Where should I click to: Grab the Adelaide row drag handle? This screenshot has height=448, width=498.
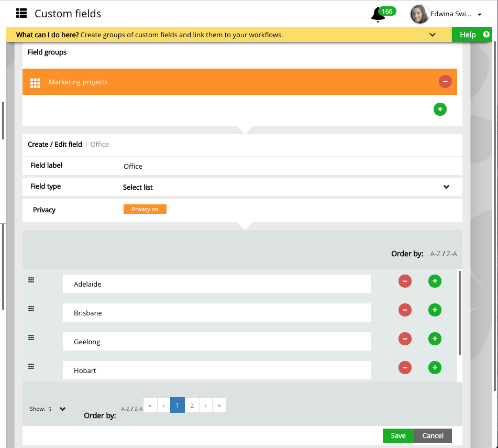tap(31, 280)
